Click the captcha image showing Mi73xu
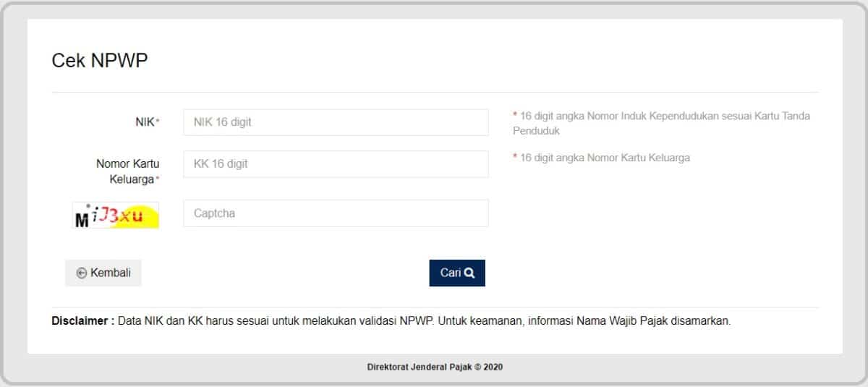This screenshot has height=387, width=868. 116,215
